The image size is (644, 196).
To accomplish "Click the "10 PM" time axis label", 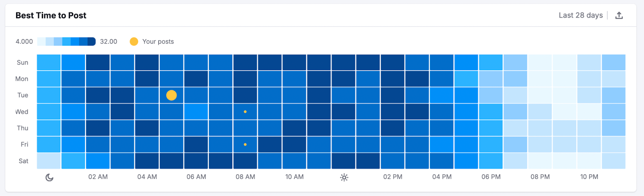I will (x=589, y=177).
